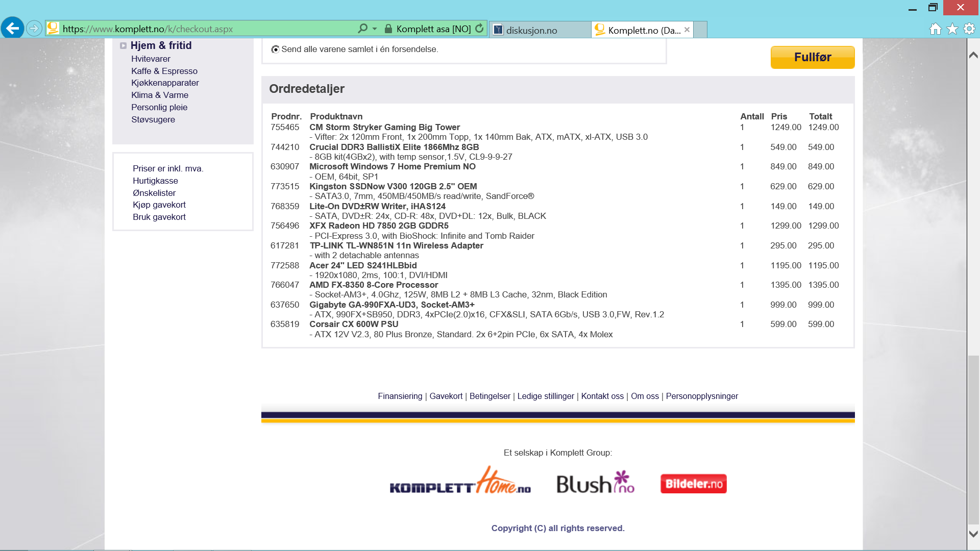This screenshot has height=551, width=980.
Task: Click the browser Forward arrow button
Action: point(34,28)
